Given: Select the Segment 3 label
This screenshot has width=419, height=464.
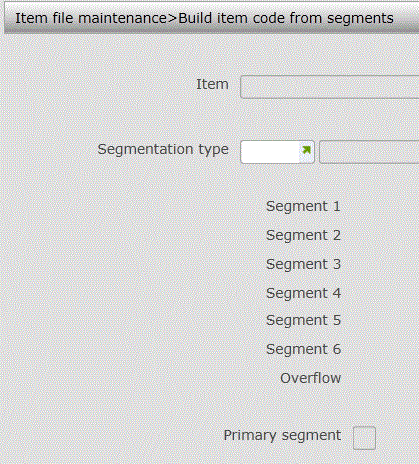Looking at the screenshot, I should click(303, 264).
